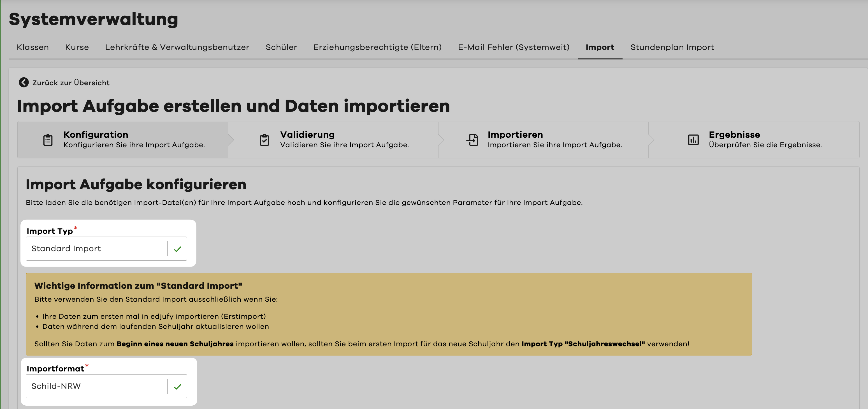
Task: Click Zurück zur Übersicht to go back
Action: pyautogui.click(x=70, y=82)
